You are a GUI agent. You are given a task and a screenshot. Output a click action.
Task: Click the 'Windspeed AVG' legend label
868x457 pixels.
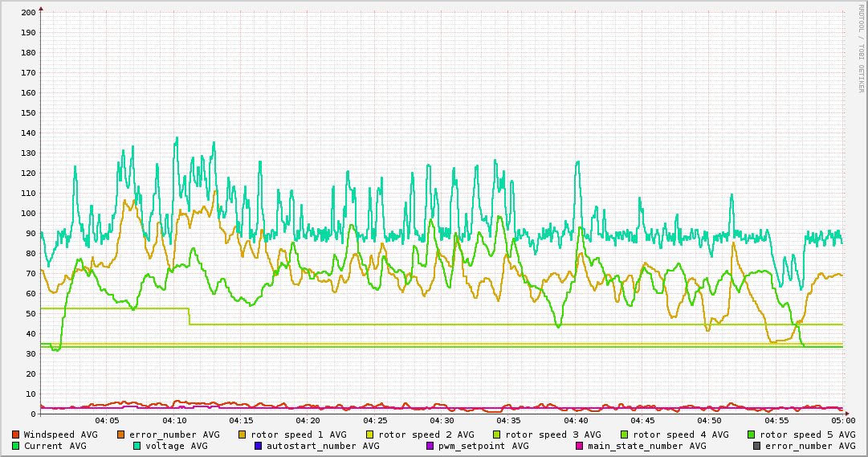click(x=60, y=435)
